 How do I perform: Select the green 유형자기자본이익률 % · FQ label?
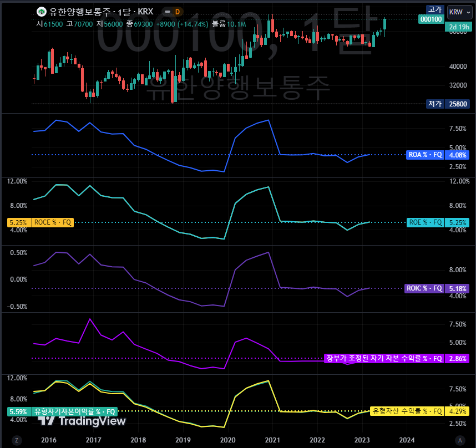coord(75,411)
